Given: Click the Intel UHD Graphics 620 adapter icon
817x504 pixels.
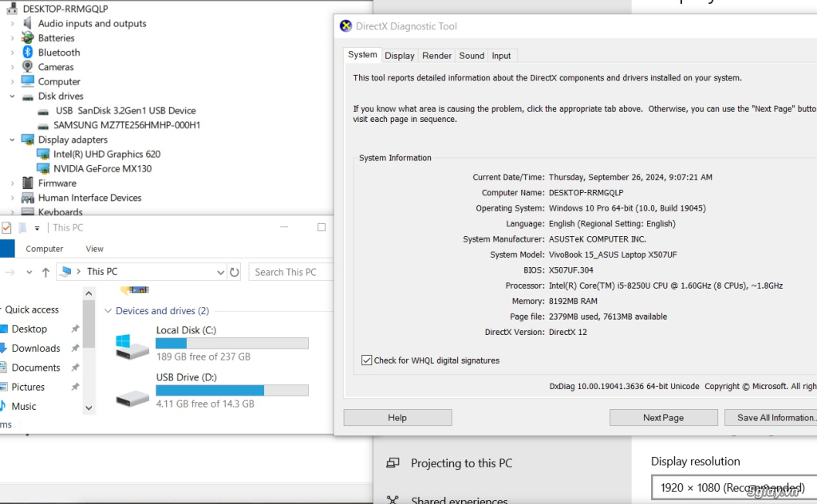Looking at the screenshot, I should [x=43, y=154].
